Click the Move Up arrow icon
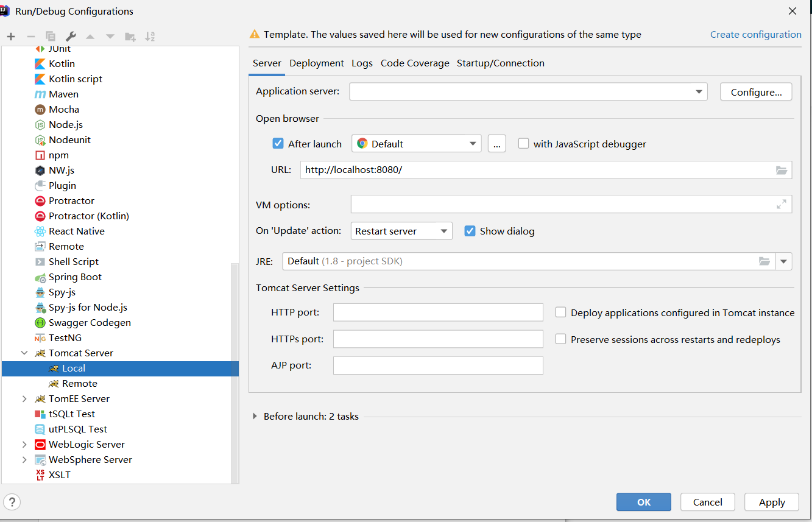812x522 pixels. pos(90,37)
